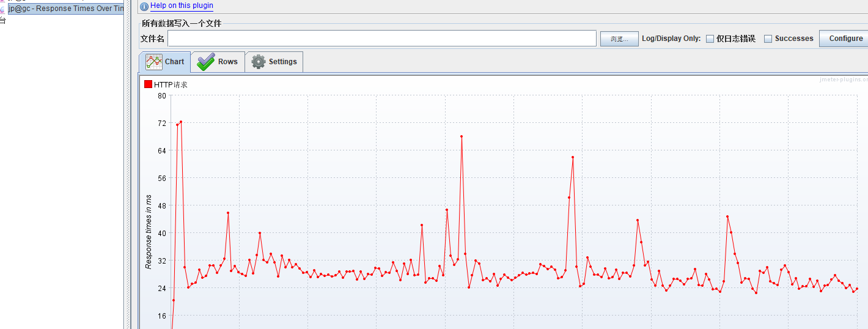Click the HTTP请求 legend label

tap(171, 85)
